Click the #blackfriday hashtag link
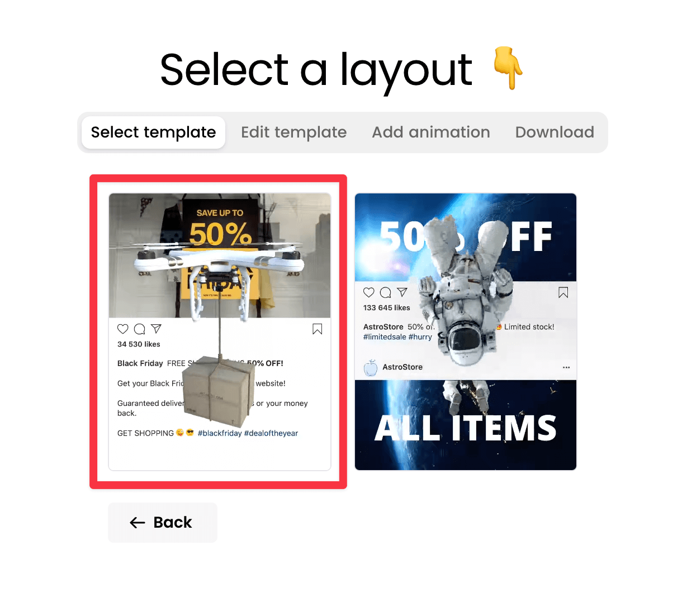 [x=220, y=433]
